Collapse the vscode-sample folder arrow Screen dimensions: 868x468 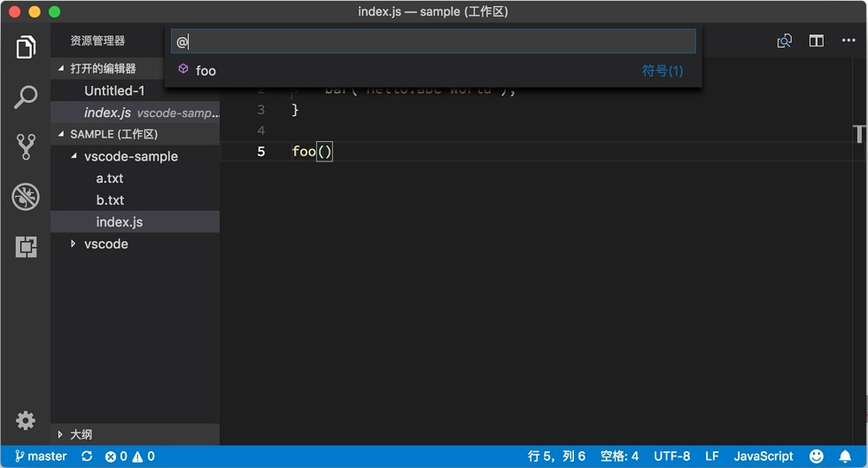point(74,156)
